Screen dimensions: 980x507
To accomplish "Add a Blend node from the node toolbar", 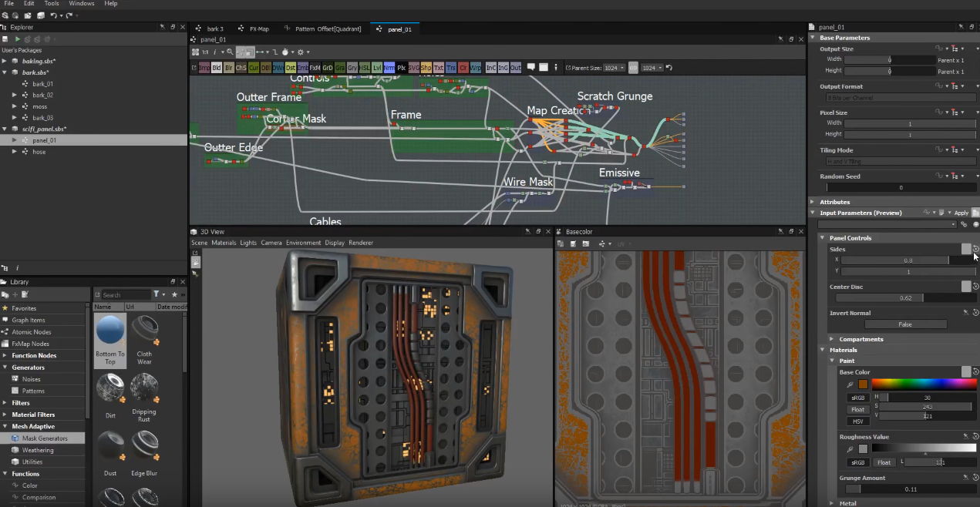I will (217, 67).
